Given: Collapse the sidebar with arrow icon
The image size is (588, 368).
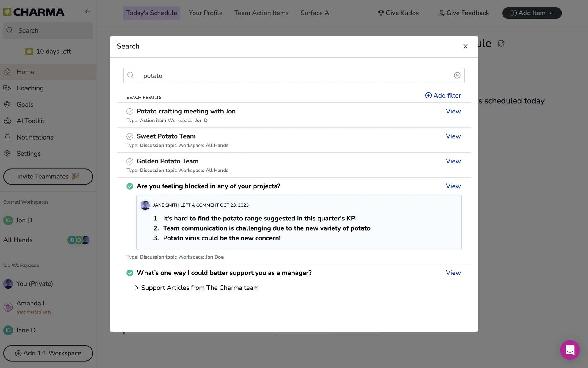Looking at the screenshot, I should click(x=87, y=11).
